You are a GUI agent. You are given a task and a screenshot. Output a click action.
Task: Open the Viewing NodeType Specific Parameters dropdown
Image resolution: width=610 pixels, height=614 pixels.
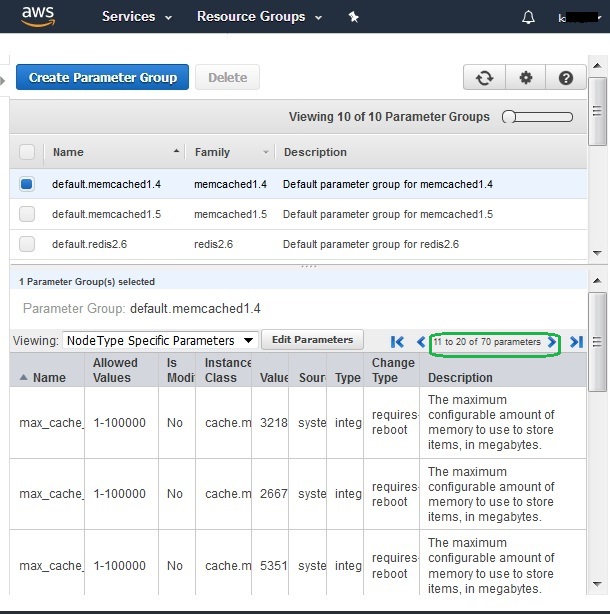click(160, 341)
